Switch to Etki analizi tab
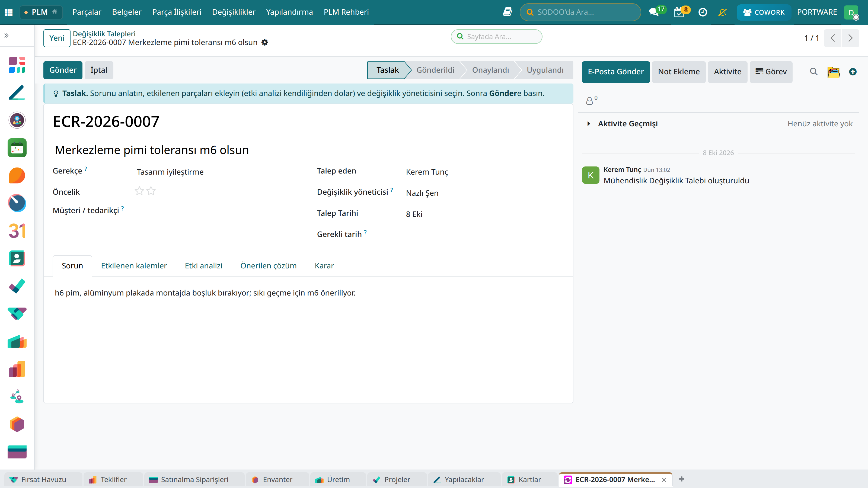Image resolution: width=868 pixels, height=488 pixels. tap(203, 266)
